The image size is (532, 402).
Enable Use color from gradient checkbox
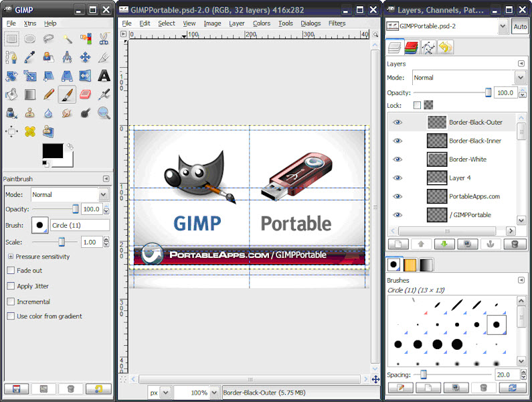tap(11, 316)
